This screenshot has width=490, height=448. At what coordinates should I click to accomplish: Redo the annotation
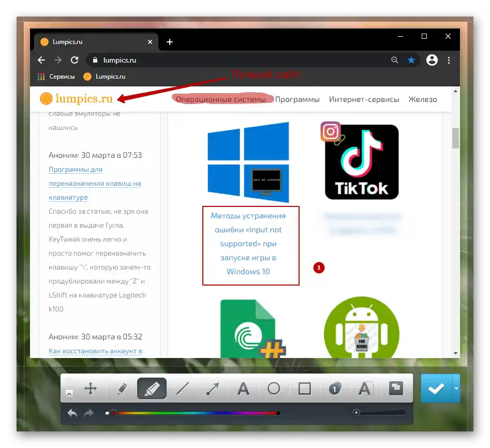coord(89,413)
